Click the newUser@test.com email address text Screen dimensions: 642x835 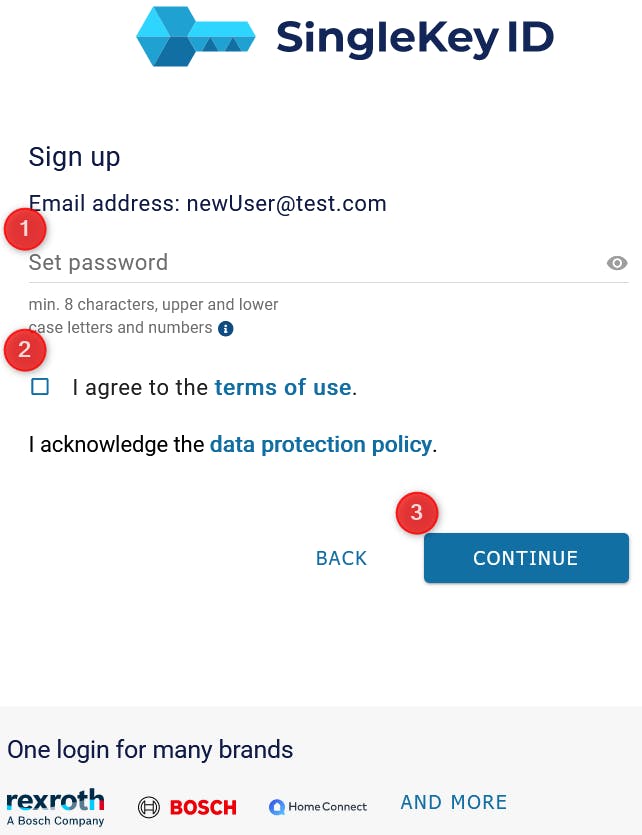286,204
